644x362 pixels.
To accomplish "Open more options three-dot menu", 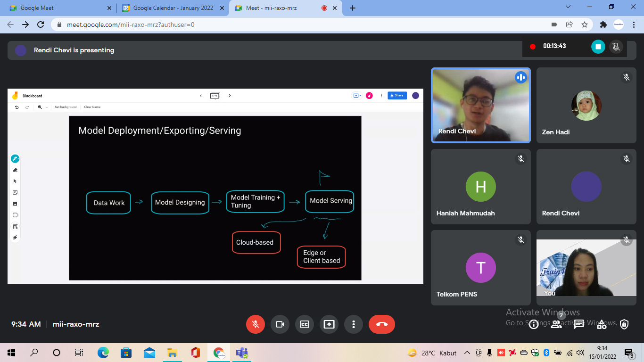I will (x=354, y=324).
